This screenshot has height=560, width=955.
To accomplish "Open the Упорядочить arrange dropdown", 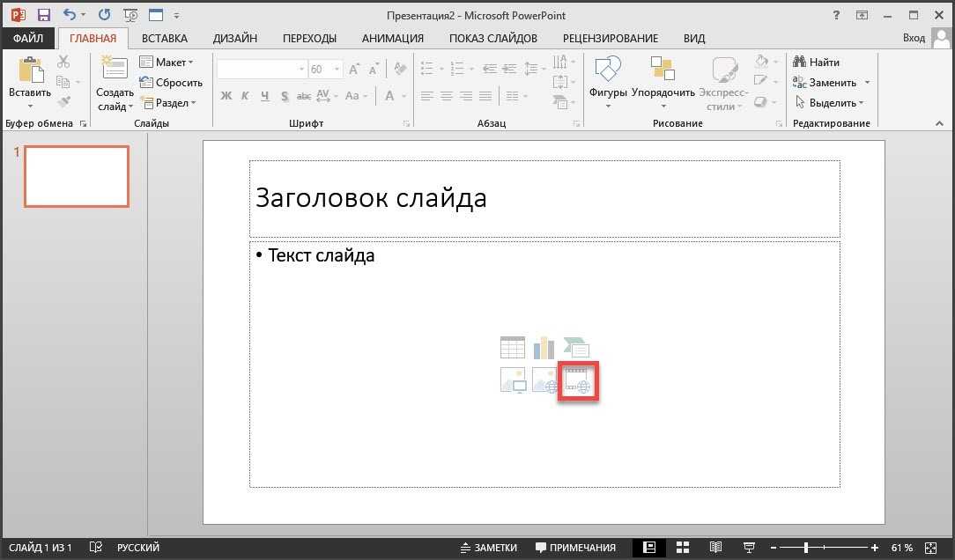I will (663, 84).
